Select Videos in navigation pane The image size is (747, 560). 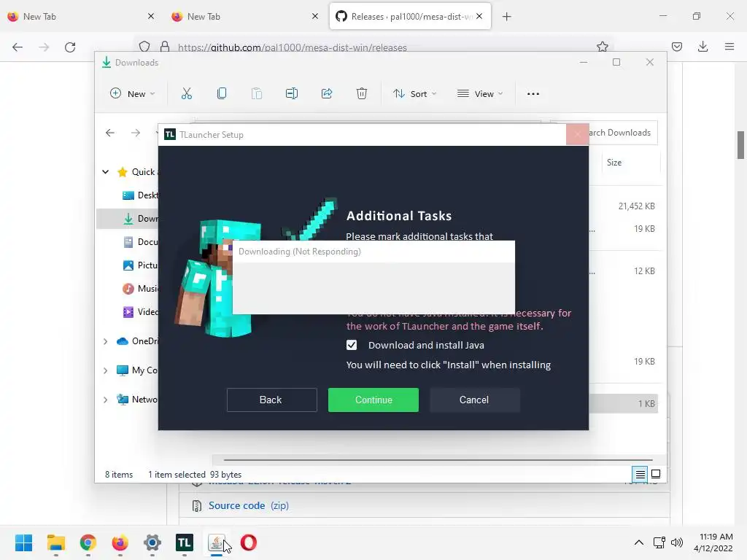(x=140, y=312)
